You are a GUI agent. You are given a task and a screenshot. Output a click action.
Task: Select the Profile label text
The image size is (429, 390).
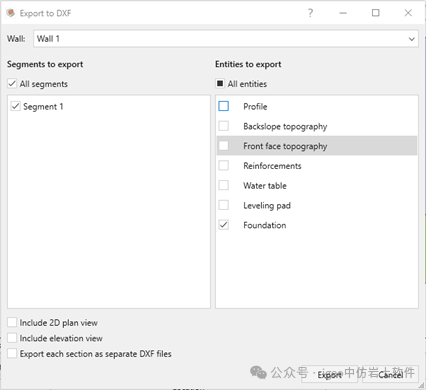(255, 107)
